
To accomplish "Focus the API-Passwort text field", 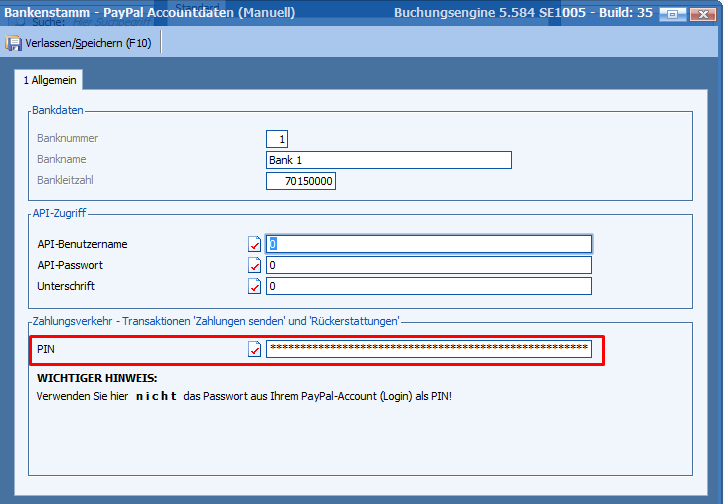I will [428, 265].
